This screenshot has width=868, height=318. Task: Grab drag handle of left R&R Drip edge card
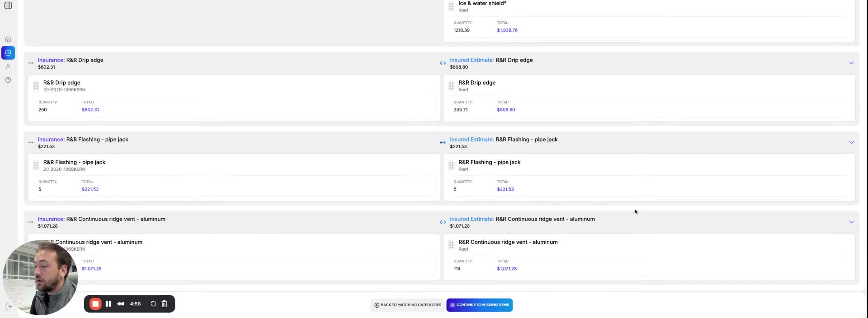[x=36, y=86]
